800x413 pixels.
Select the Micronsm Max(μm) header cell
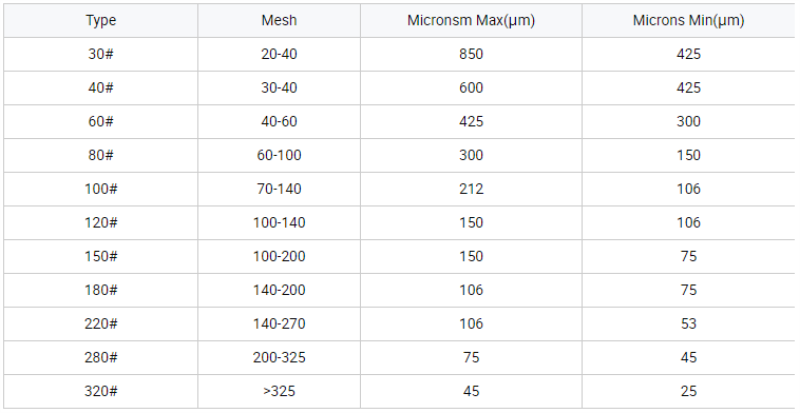471,20
